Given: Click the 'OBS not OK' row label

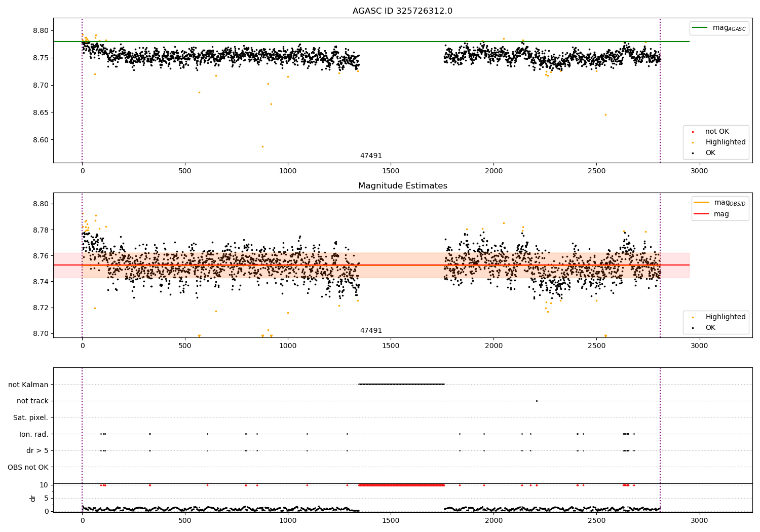Looking at the screenshot, I should tap(28, 467).
